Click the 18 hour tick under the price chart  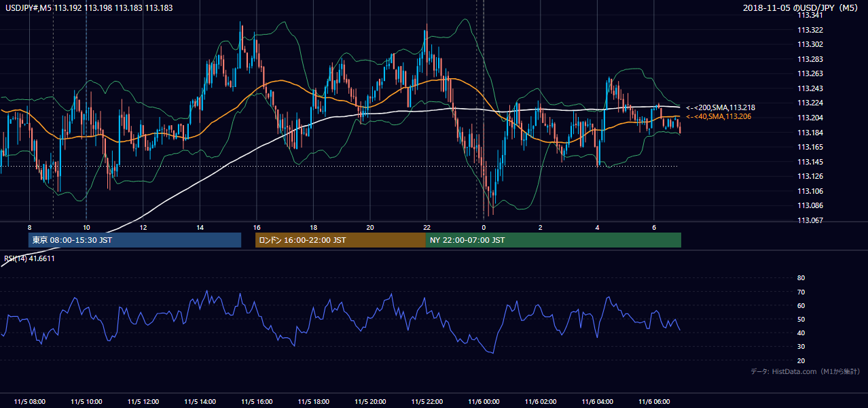[313, 227]
